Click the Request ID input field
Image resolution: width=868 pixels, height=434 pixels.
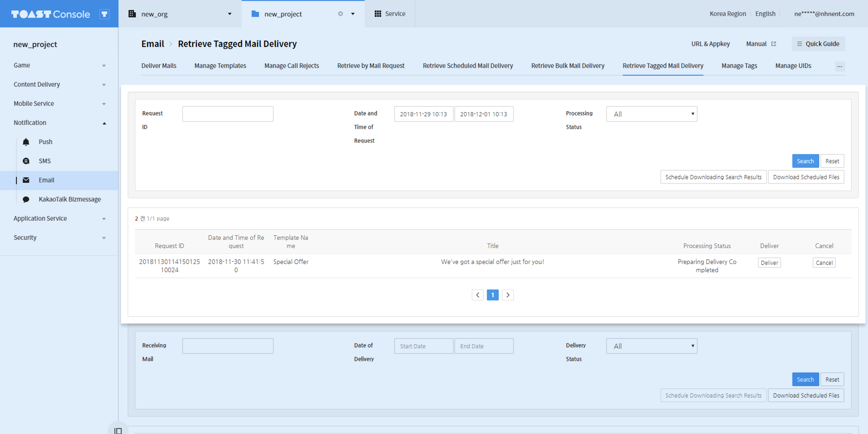point(227,114)
